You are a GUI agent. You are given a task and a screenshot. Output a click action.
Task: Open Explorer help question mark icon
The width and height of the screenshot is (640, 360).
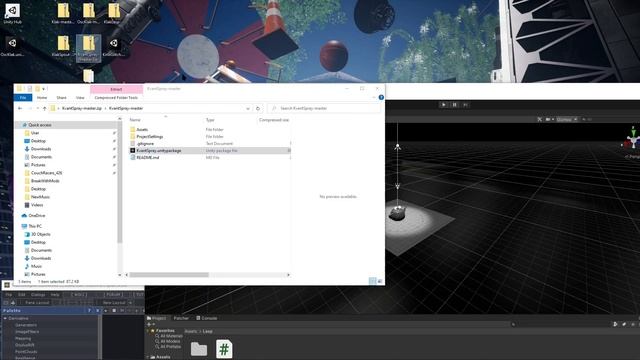pos(381,97)
